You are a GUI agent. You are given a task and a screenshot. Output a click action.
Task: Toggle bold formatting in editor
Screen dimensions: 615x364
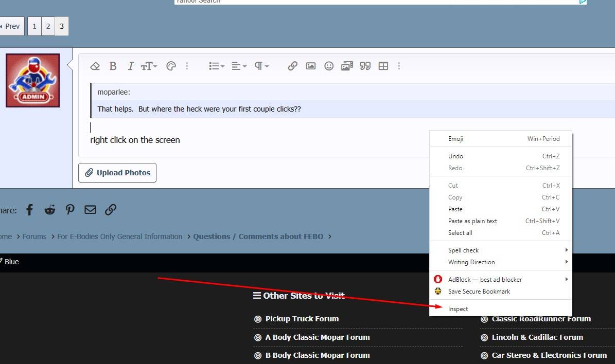pyautogui.click(x=113, y=66)
